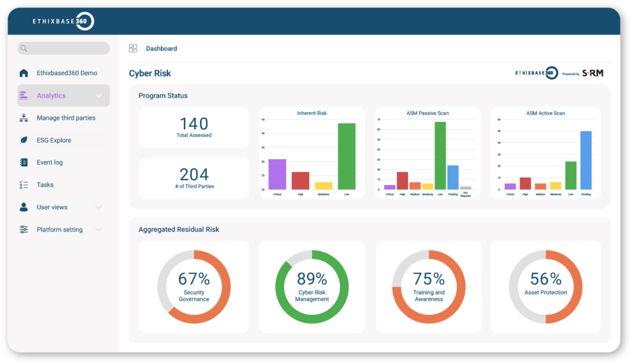Click the home icon beside Ethixbased360 Demo

pos(23,73)
